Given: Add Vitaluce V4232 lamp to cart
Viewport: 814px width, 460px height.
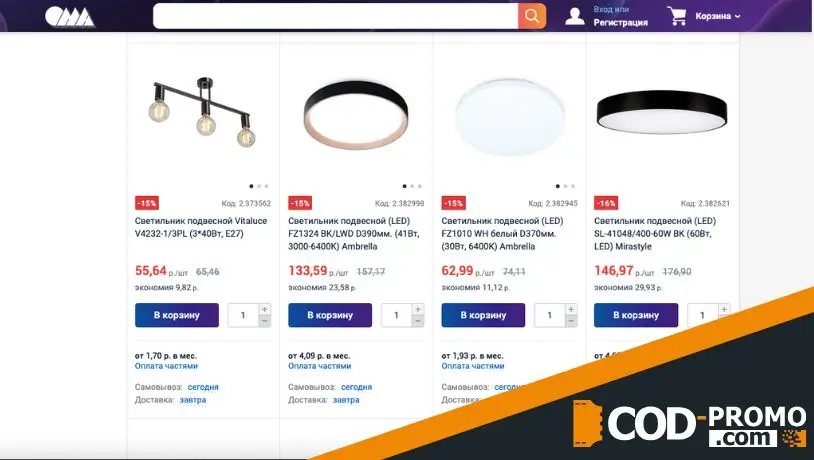Looking at the screenshot, I should point(177,315).
